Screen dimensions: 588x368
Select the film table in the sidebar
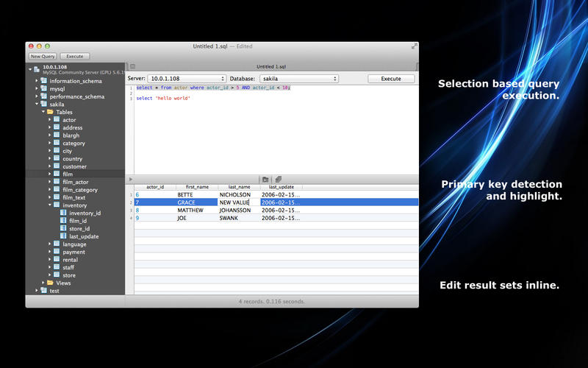(x=68, y=174)
